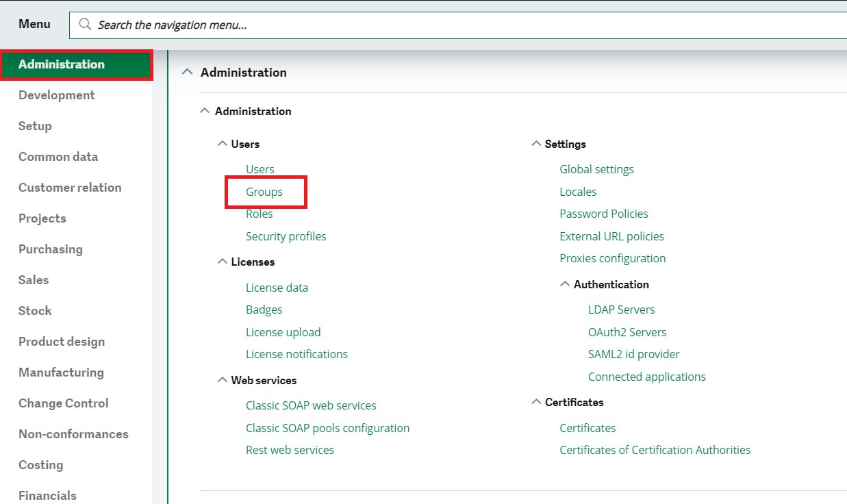This screenshot has height=504, width=847.
Task: Open LDAP Servers settings
Action: [621, 309]
